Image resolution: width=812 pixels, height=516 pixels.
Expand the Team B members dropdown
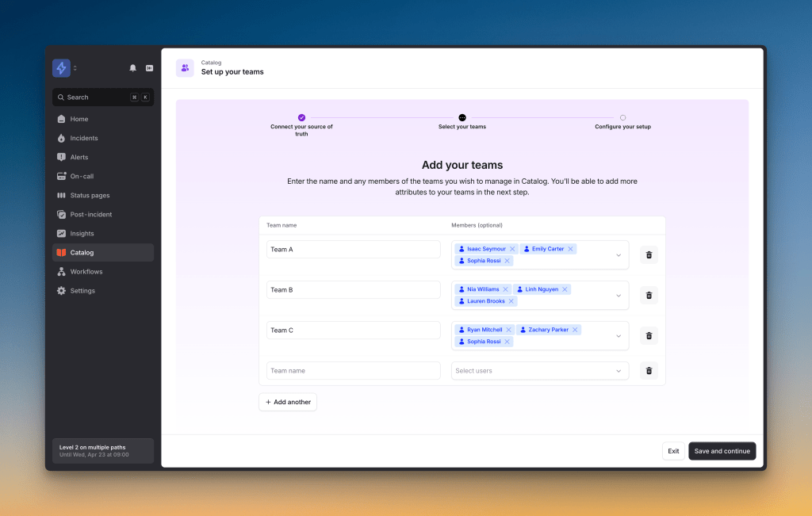point(619,295)
